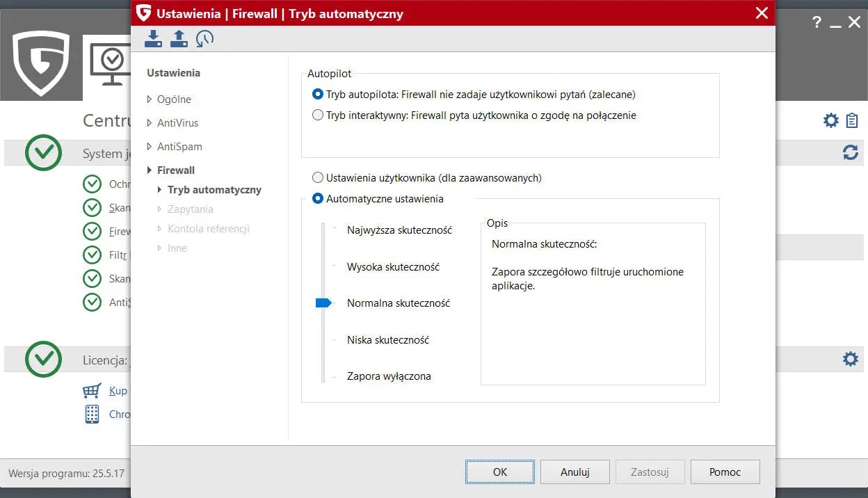
Task: Expand the Ogólne settings section
Action: coord(172,99)
